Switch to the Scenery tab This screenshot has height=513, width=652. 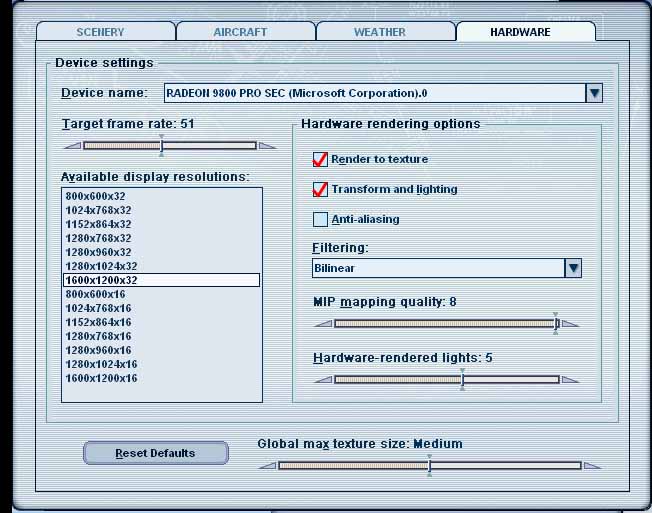(x=100, y=32)
